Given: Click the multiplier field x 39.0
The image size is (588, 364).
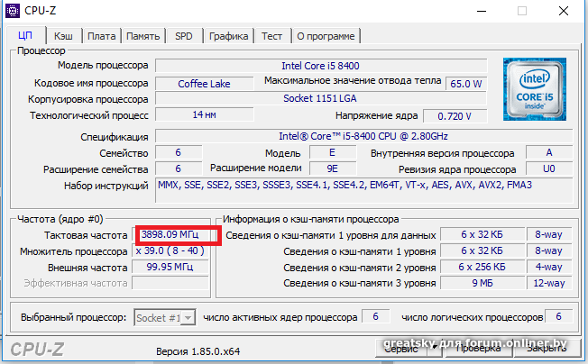Looking at the screenshot, I should (178, 251).
